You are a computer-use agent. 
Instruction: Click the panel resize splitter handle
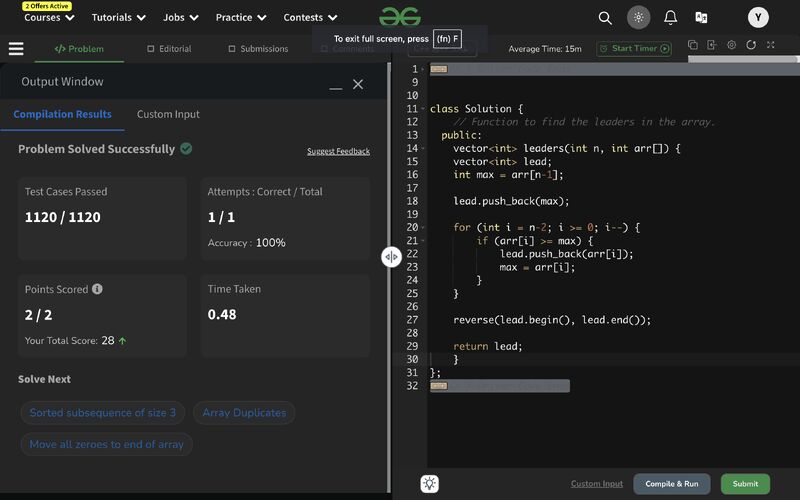pyautogui.click(x=391, y=257)
